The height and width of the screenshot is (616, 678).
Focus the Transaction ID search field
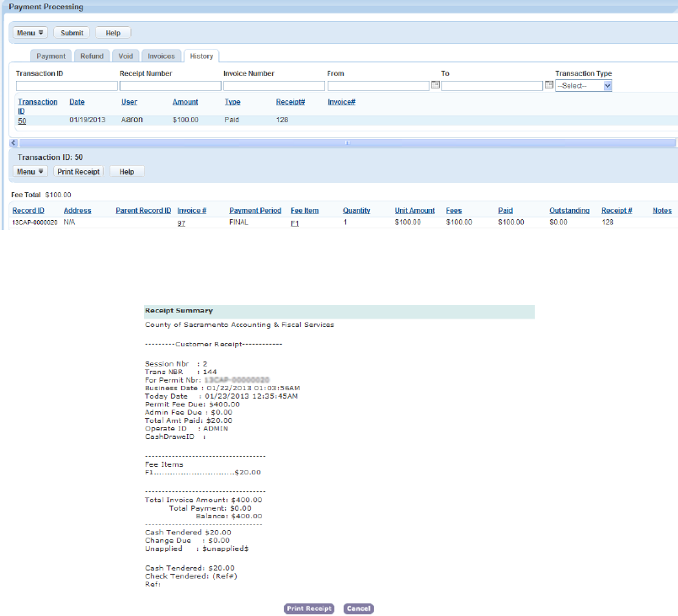67,86
